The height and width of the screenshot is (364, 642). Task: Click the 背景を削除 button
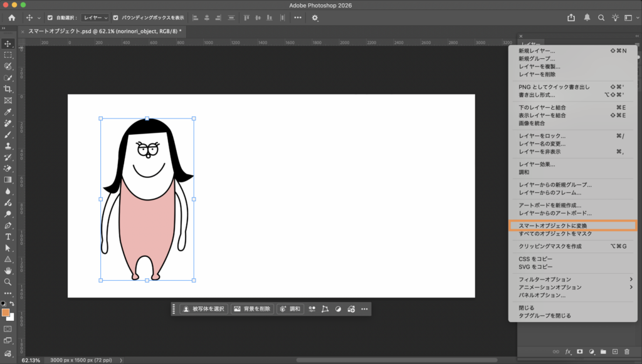(x=252, y=309)
